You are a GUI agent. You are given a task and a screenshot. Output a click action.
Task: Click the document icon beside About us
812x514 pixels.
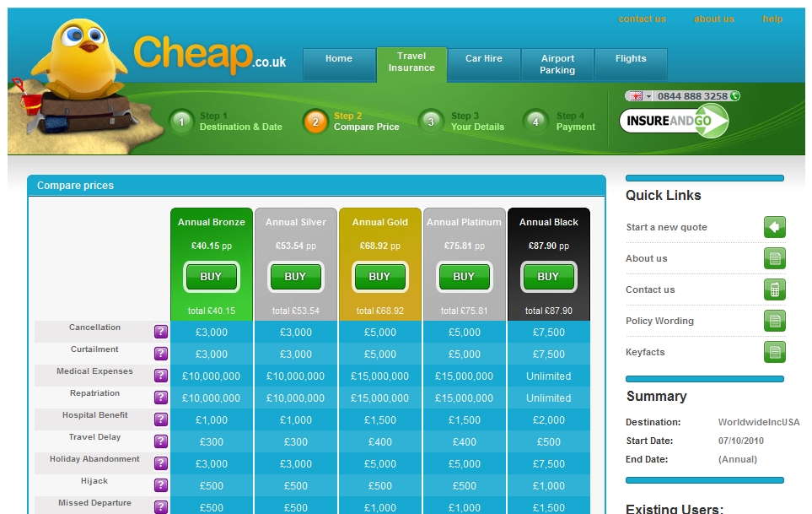pyautogui.click(x=775, y=258)
